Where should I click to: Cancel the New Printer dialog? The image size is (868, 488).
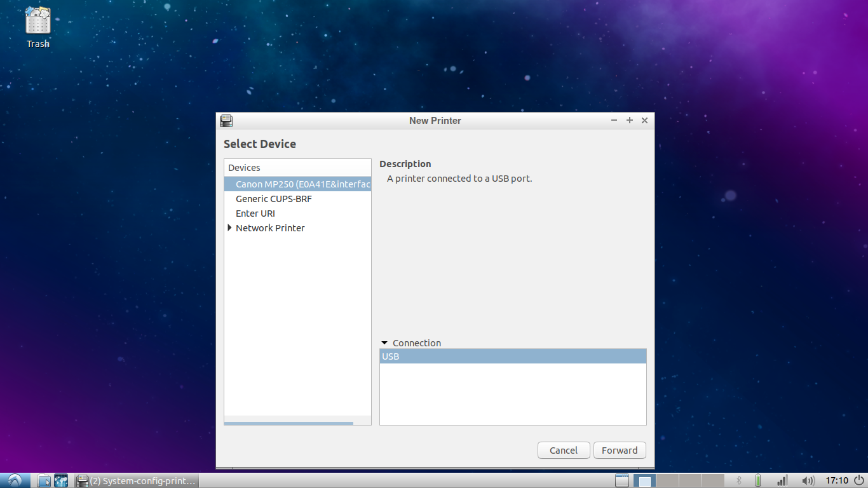pos(564,451)
